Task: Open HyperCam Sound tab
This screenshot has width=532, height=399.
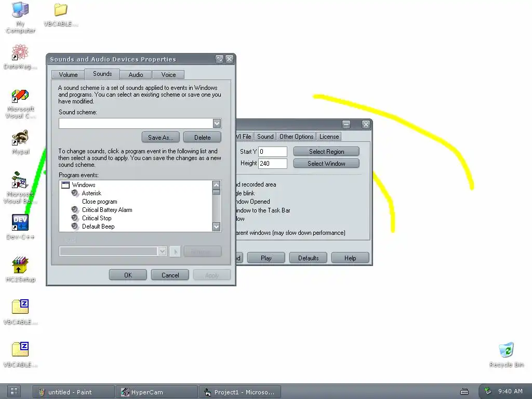Action: pyautogui.click(x=265, y=137)
